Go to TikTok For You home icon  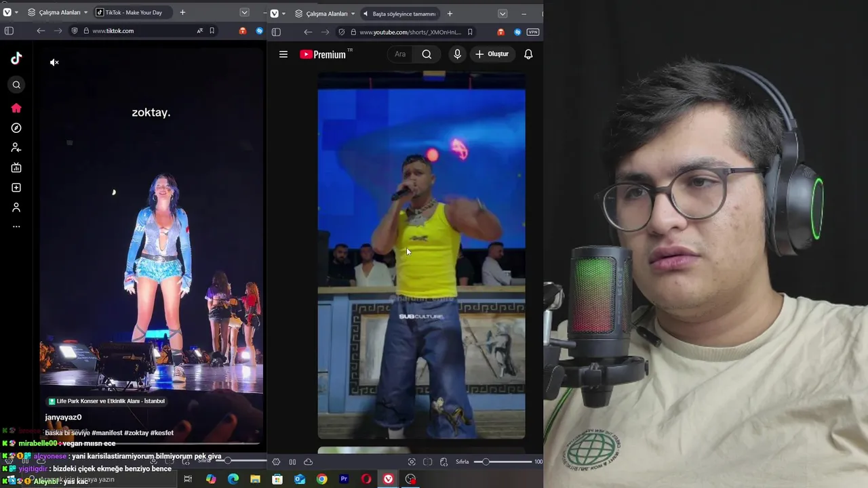point(16,108)
